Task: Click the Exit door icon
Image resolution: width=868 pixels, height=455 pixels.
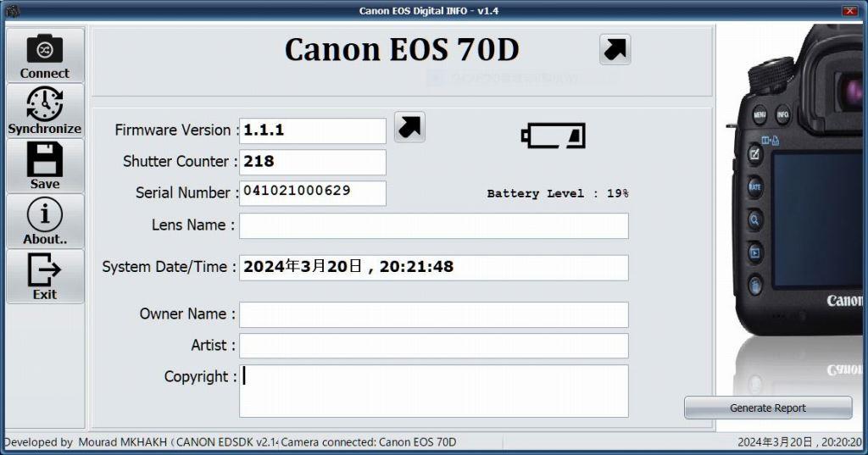Action: pyautogui.click(x=44, y=269)
